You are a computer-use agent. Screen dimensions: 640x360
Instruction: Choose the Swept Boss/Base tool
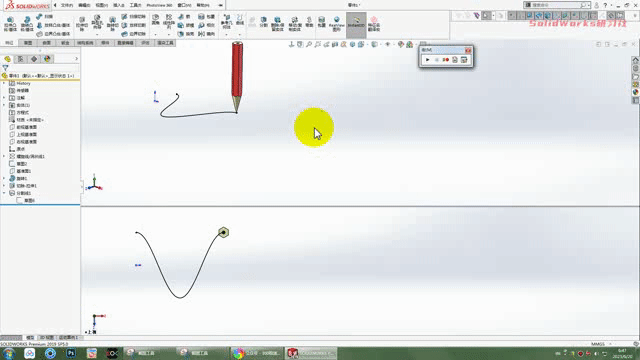coord(45,16)
